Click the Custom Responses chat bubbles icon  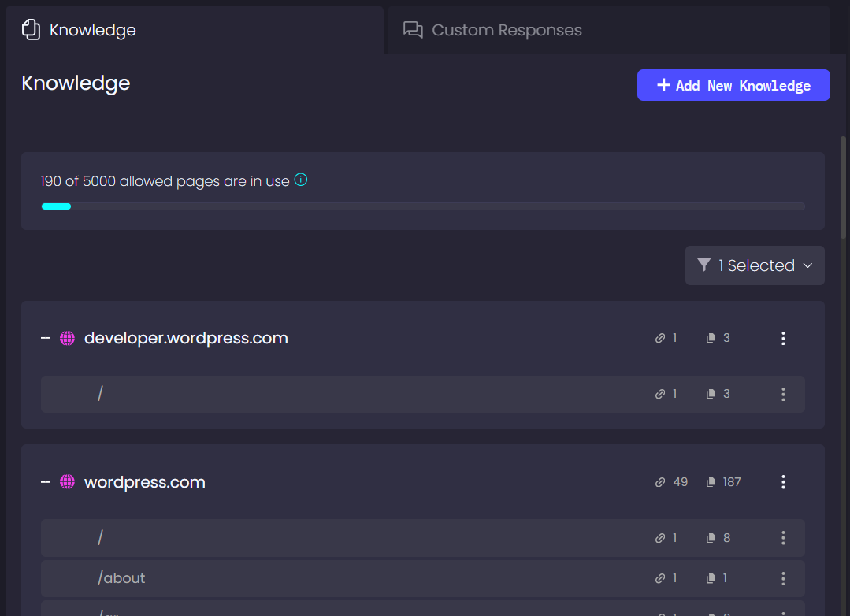pyautogui.click(x=413, y=30)
